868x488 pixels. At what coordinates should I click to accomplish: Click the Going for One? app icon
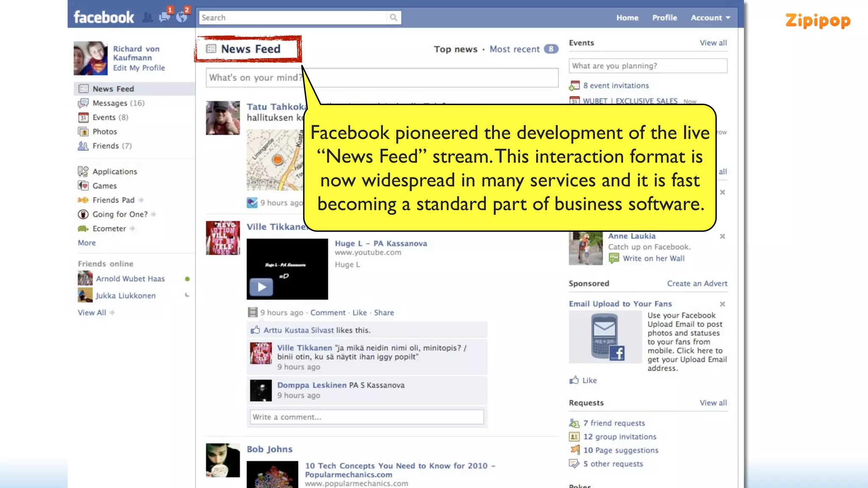pyautogui.click(x=83, y=214)
